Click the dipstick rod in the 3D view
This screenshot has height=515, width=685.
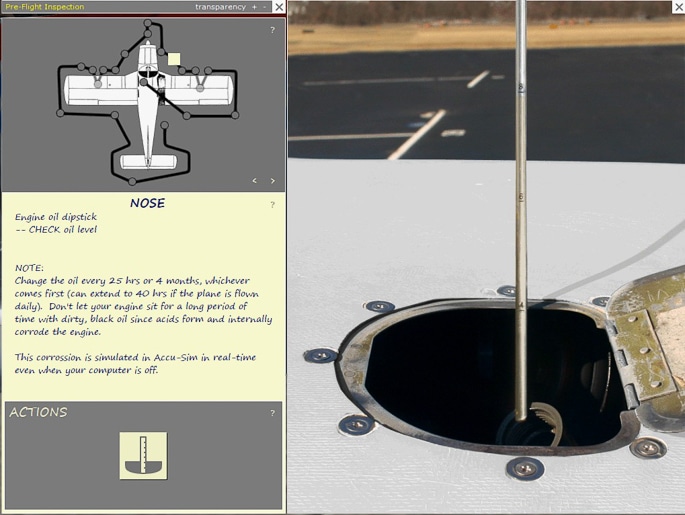521,250
